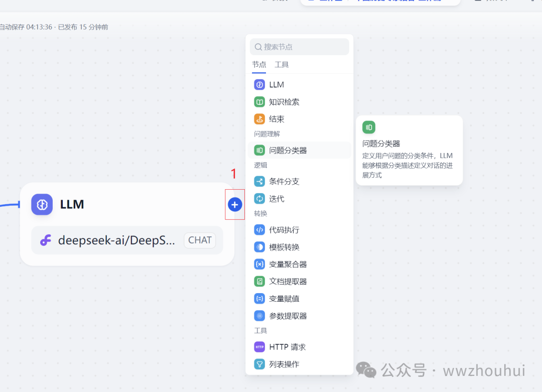Click the LLM node title on canvas
This screenshot has width=542, height=392.
[72, 204]
